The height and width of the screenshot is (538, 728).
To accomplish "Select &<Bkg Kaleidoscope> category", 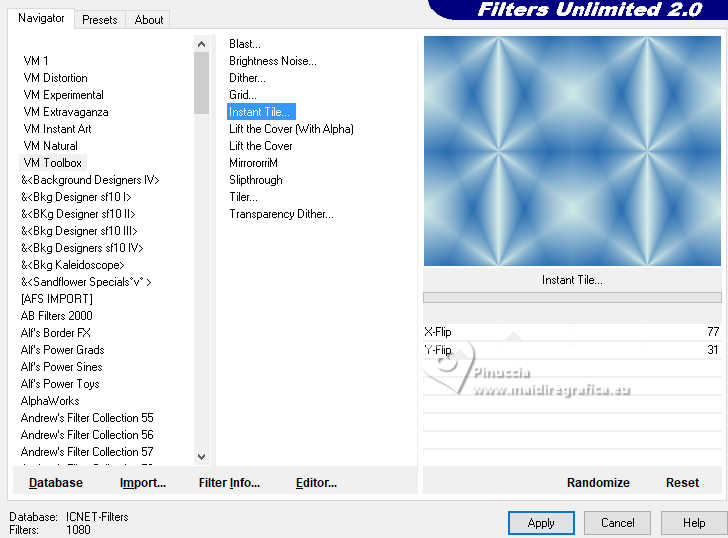I will [x=72, y=265].
